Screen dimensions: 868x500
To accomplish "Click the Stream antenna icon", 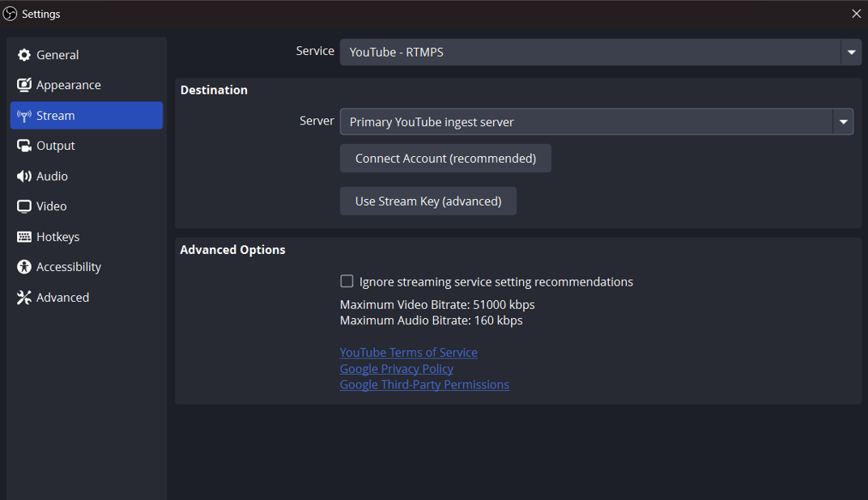I will 23,115.
